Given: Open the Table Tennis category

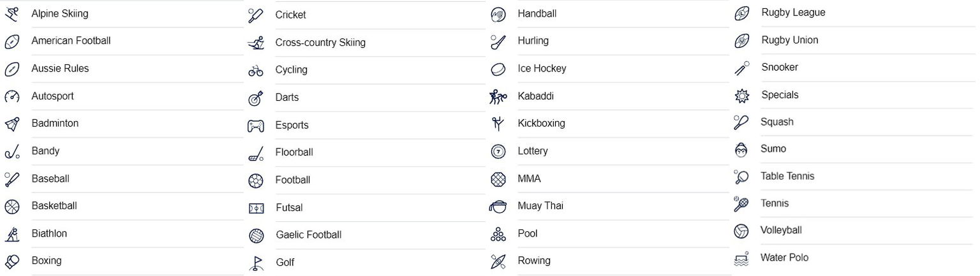Looking at the screenshot, I should click(787, 176).
